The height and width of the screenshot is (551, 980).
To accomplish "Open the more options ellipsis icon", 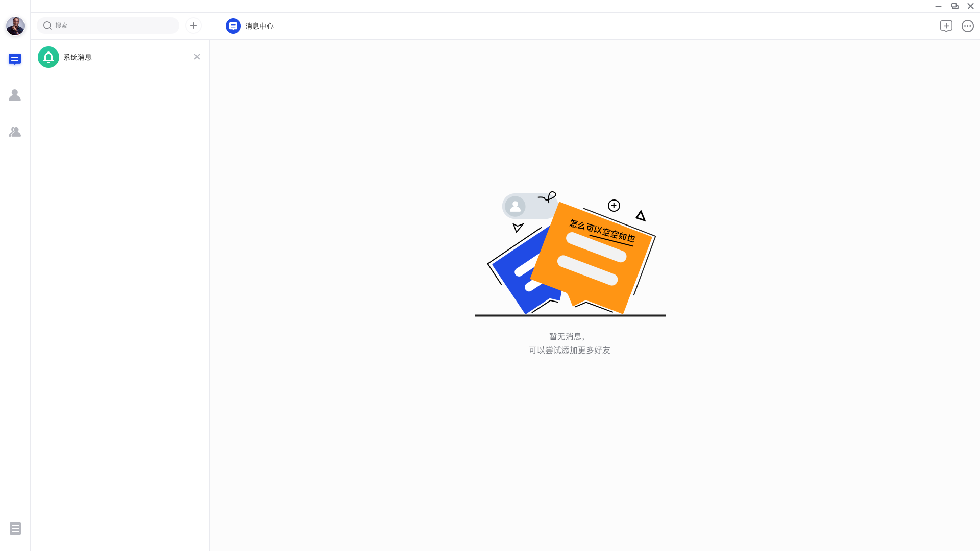I will (968, 26).
